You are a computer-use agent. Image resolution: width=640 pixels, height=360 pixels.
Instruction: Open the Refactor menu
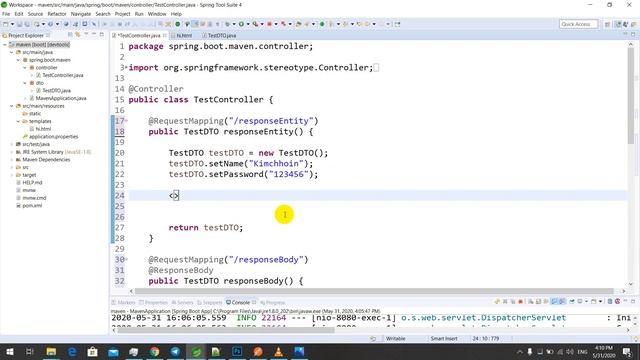(57, 14)
